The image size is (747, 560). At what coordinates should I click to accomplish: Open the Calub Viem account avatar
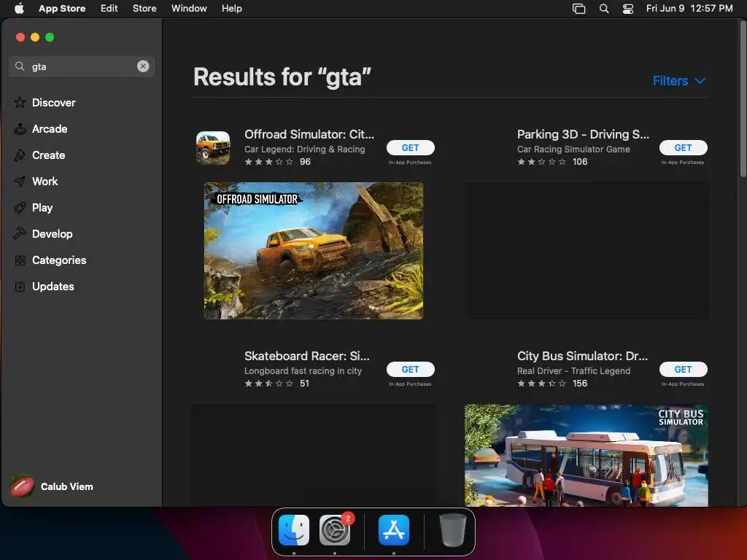21,486
